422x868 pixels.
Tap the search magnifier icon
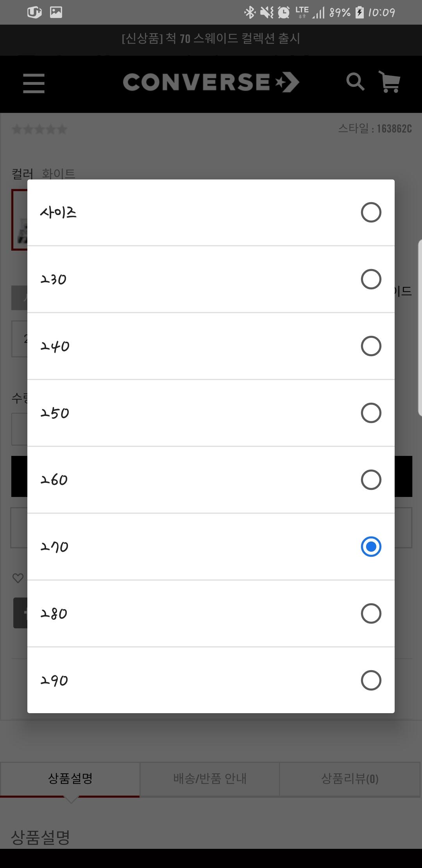click(355, 82)
